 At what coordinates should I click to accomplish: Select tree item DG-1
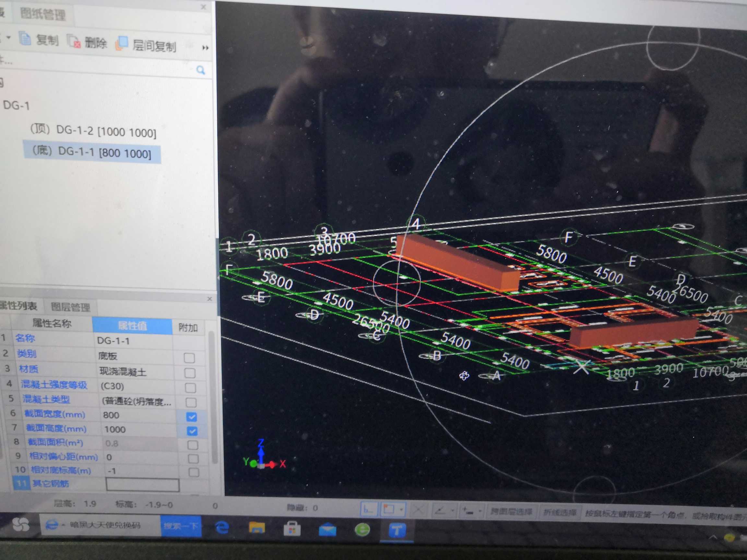(x=16, y=106)
